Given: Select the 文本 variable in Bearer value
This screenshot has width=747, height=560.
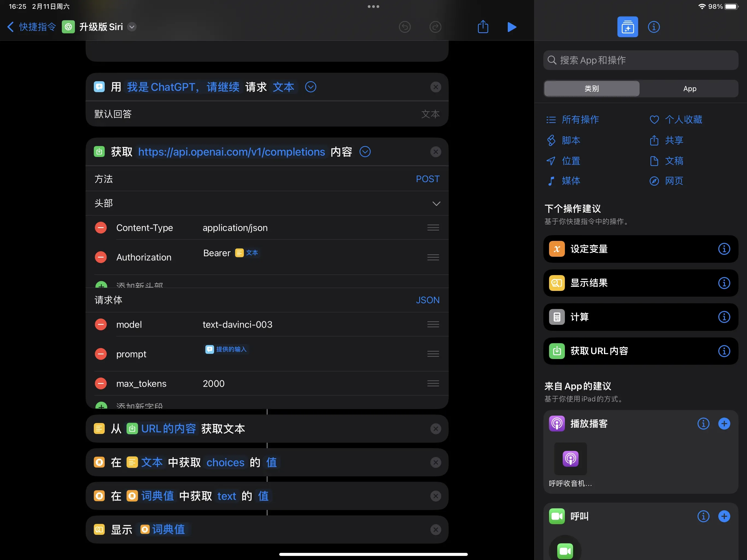Looking at the screenshot, I should (247, 253).
